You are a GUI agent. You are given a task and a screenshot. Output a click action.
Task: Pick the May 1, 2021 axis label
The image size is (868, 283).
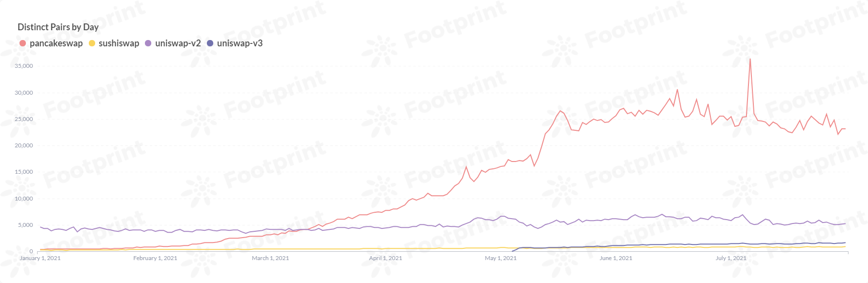pyautogui.click(x=501, y=258)
